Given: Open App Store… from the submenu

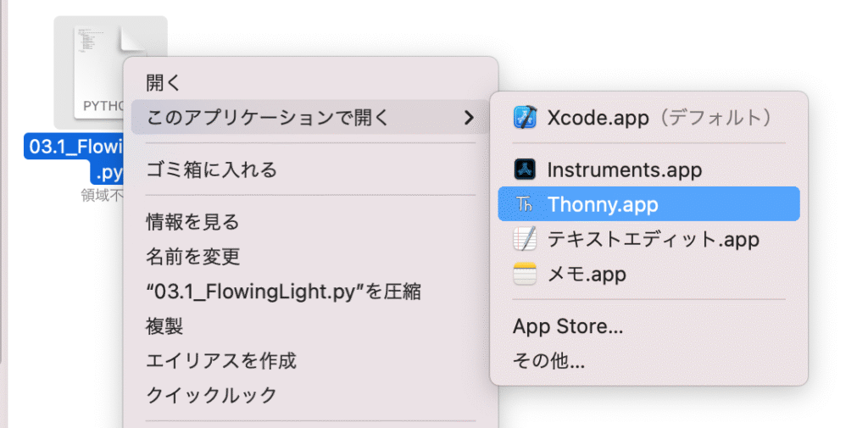Looking at the screenshot, I should pyautogui.click(x=568, y=326).
